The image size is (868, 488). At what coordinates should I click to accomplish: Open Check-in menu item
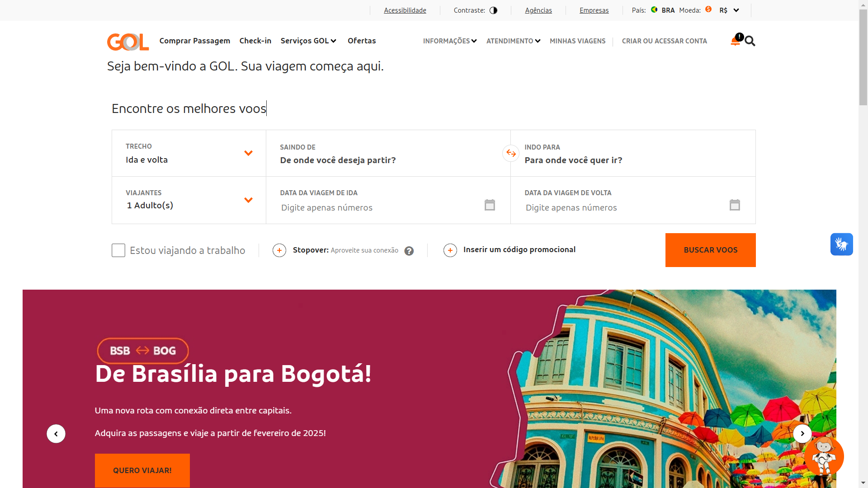(x=255, y=41)
